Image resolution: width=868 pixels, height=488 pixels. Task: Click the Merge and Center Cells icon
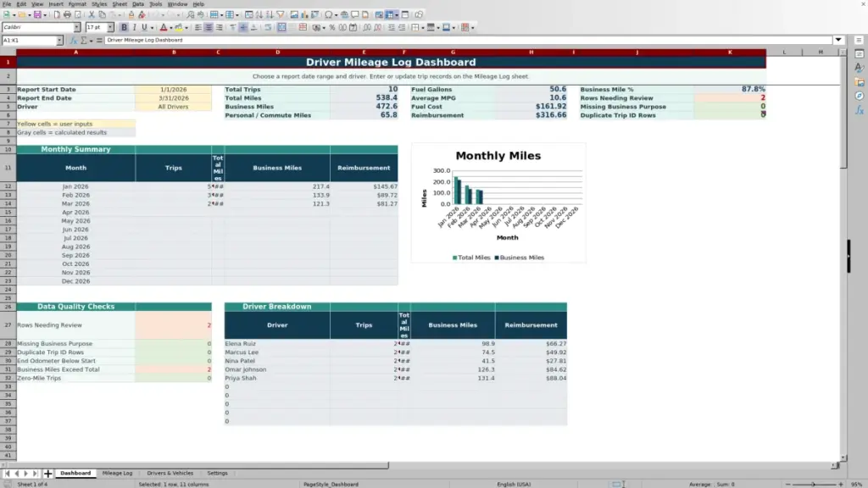tap(281, 27)
